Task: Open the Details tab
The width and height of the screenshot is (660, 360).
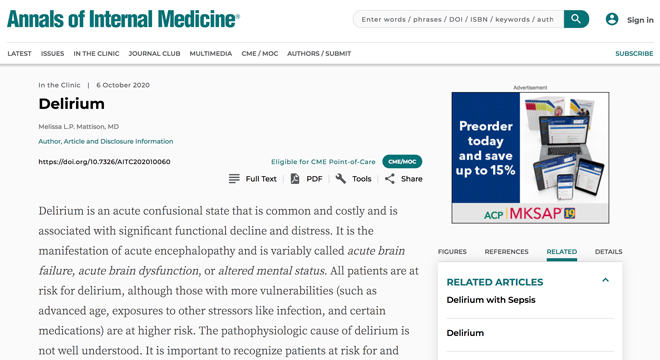Action: coord(608,252)
